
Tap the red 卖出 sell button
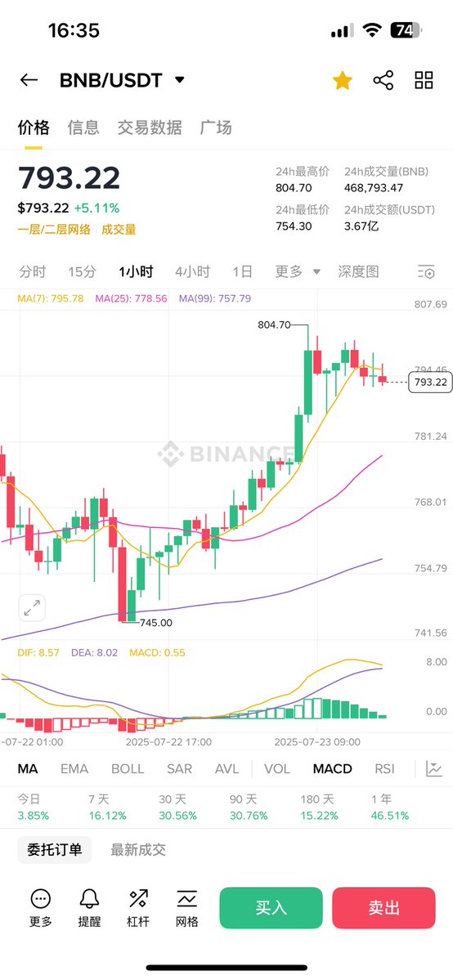(383, 907)
